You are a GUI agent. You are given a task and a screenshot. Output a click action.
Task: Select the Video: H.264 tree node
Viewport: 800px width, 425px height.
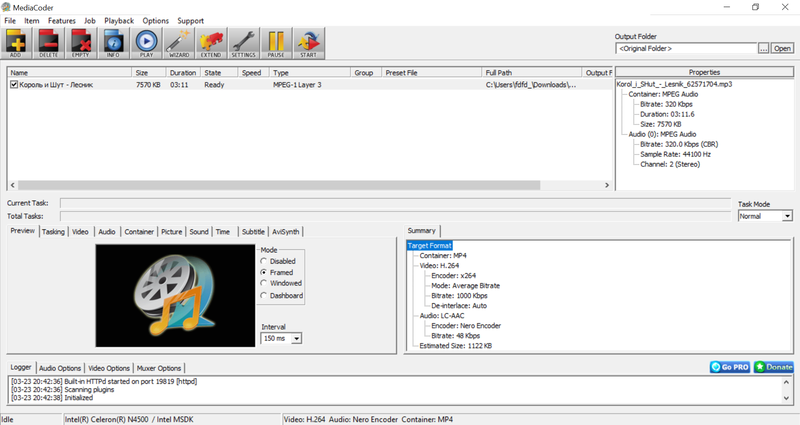click(439, 266)
